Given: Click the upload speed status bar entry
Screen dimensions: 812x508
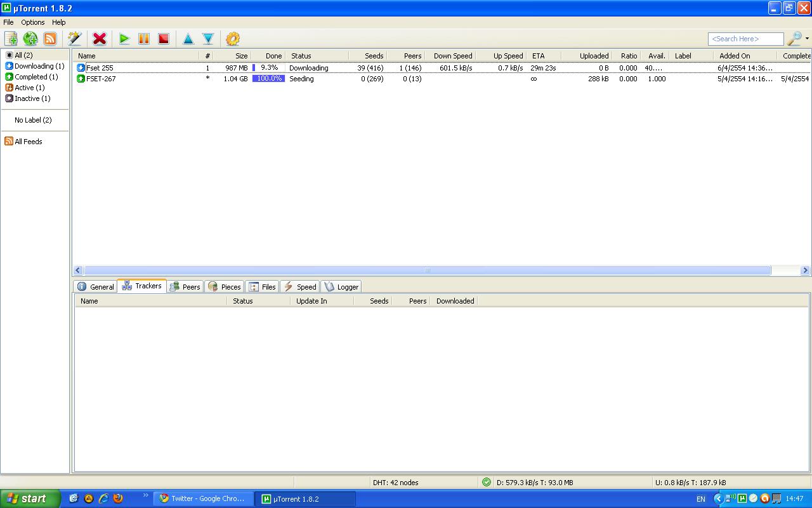Looking at the screenshot, I should (691, 483).
